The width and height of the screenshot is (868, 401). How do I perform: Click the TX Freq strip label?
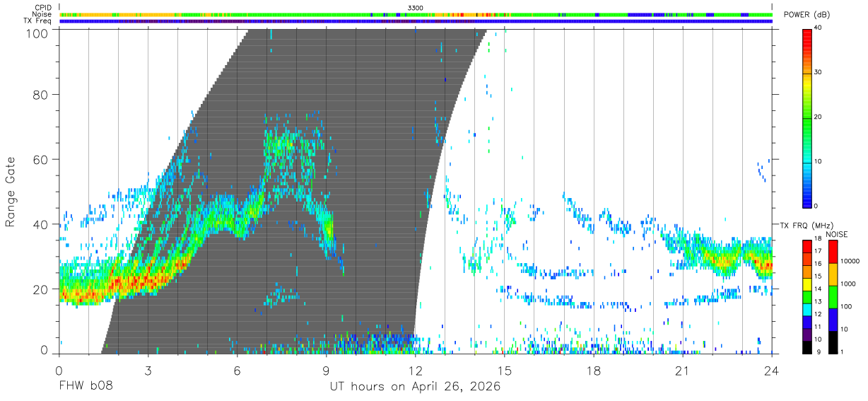pyautogui.click(x=38, y=21)
